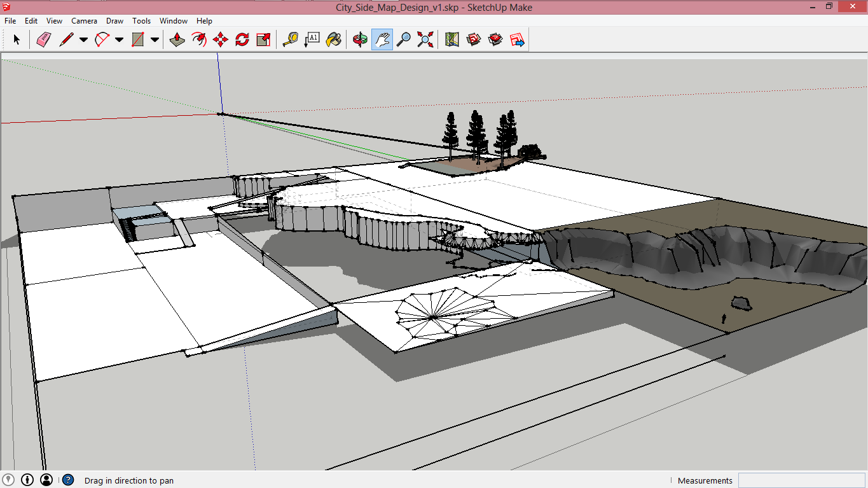Select the Tape Measure tool

point(291,40)
